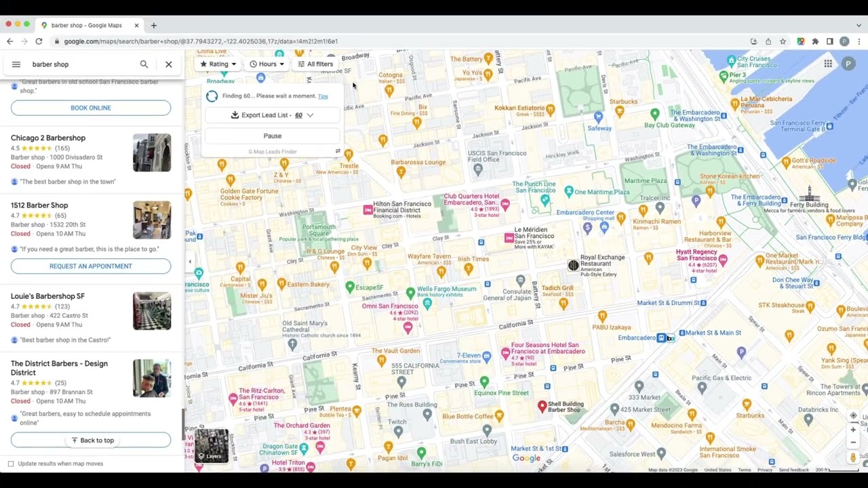
Task: Click Chicago 2 Barbershop photo thumbnail
Action: pos(152,152)
